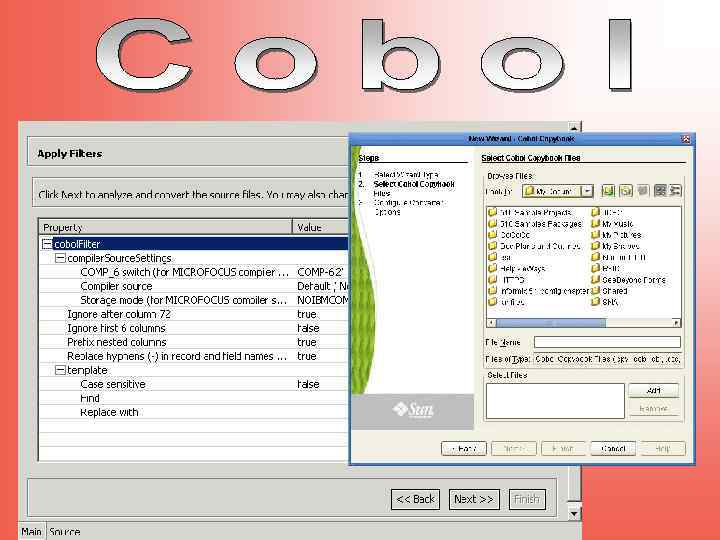Open Help in the Cobol Copybook wizard

point(663,449)
